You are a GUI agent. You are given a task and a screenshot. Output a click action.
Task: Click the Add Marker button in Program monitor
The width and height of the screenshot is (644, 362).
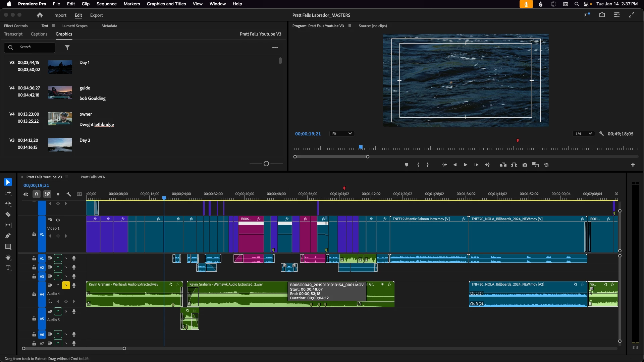pyautogui.click(x=407, y=165)
